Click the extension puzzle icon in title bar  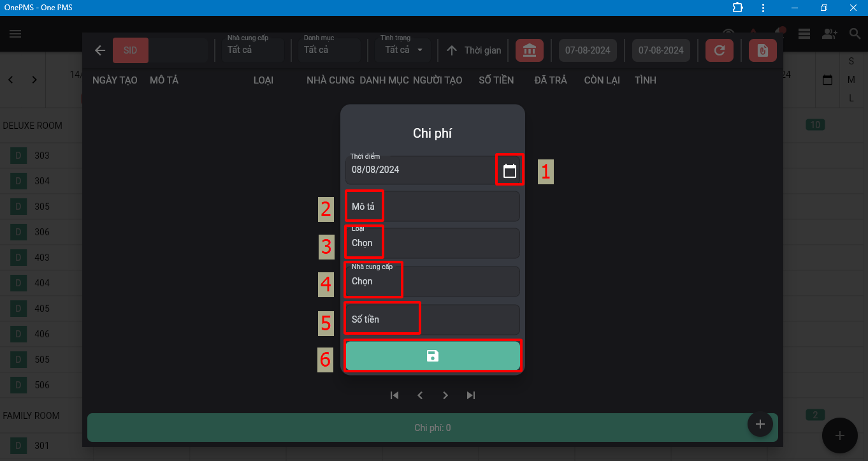(738, 8)
